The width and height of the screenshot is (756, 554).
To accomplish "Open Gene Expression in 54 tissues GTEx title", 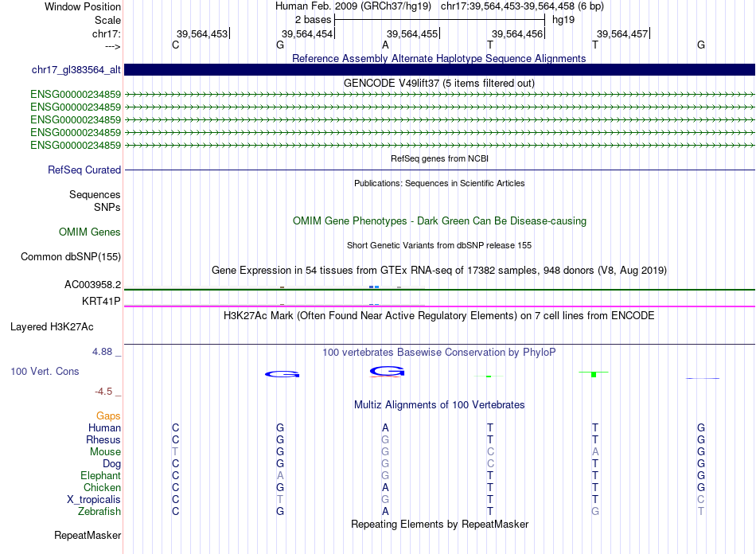I will (x=438, y=271).
